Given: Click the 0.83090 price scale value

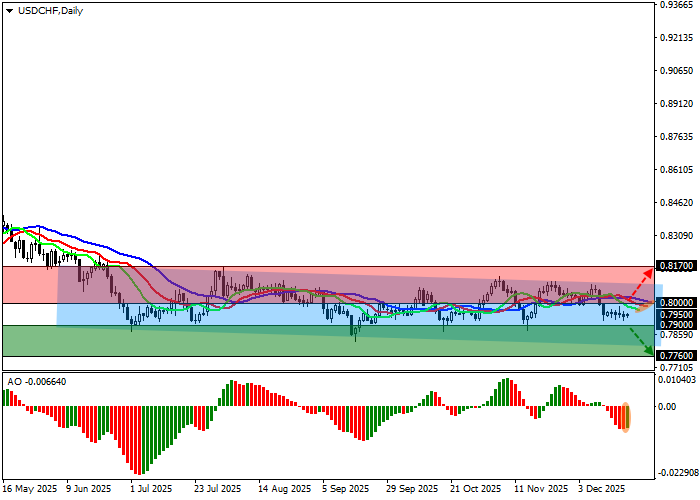Looking at the screenshot, I should coord(677,236).
